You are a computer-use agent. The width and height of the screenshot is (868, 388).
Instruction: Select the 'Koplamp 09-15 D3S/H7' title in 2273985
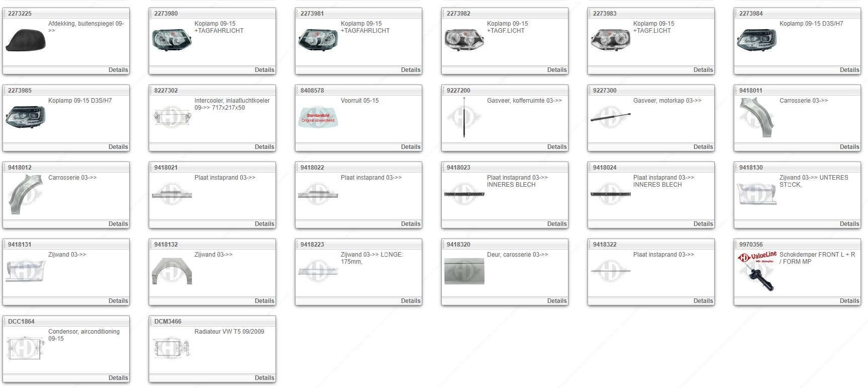(x=80, y=101)
